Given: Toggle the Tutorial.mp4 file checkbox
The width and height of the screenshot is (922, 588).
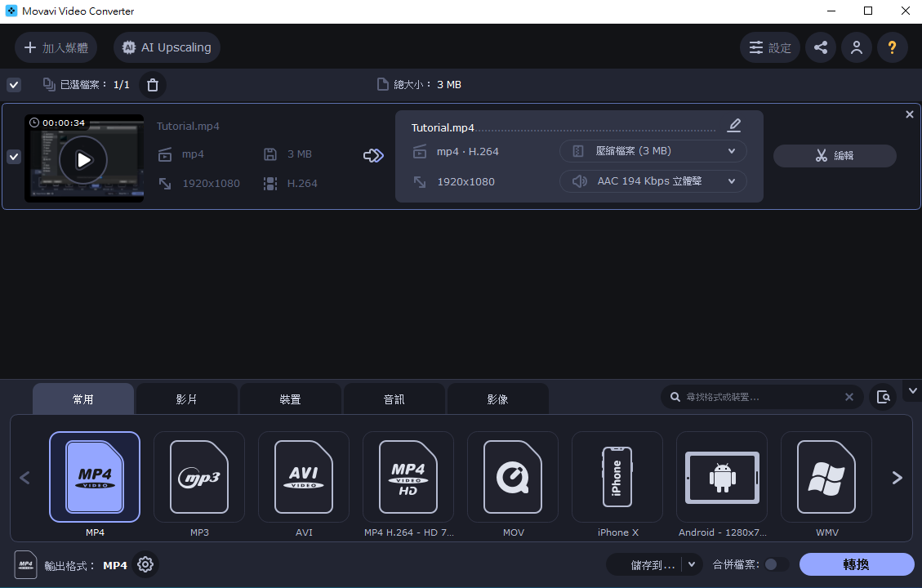Looking at the screenshot, I should coord(14,157).
